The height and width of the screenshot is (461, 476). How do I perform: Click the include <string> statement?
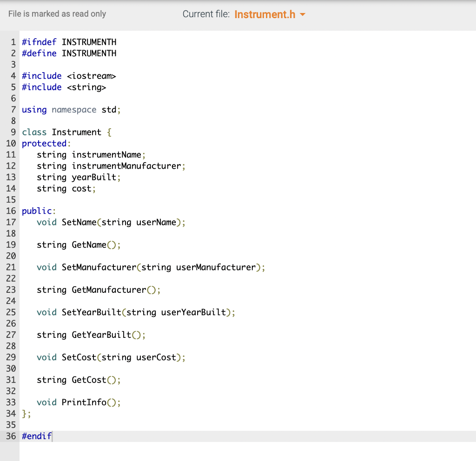[x=64, y=87]
